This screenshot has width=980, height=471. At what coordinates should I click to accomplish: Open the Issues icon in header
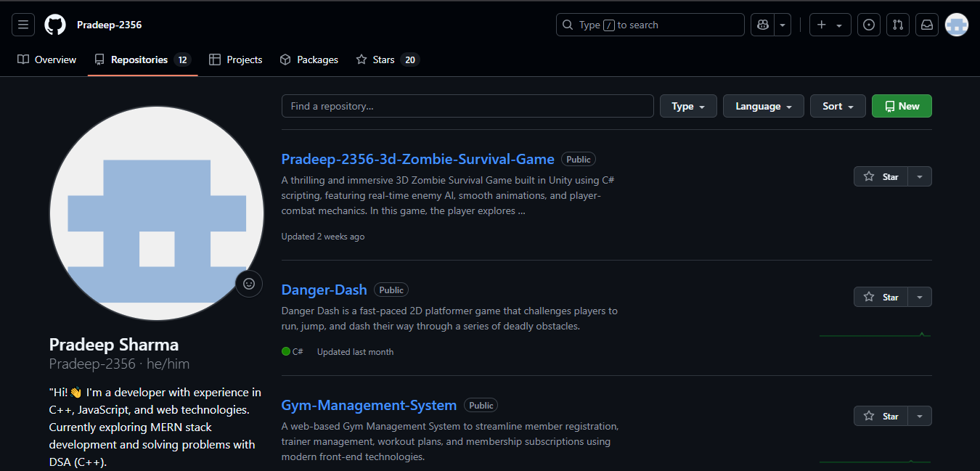click(x=869, y=25)
